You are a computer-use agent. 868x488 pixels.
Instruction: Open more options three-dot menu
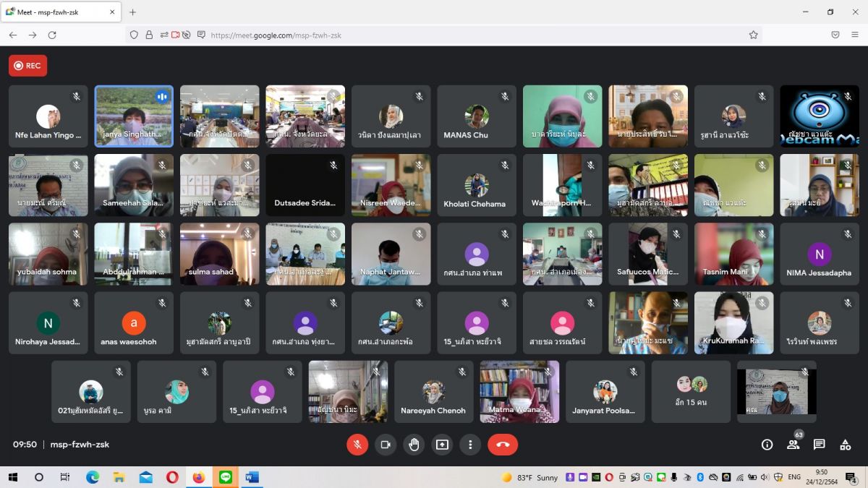coord(470,445)
